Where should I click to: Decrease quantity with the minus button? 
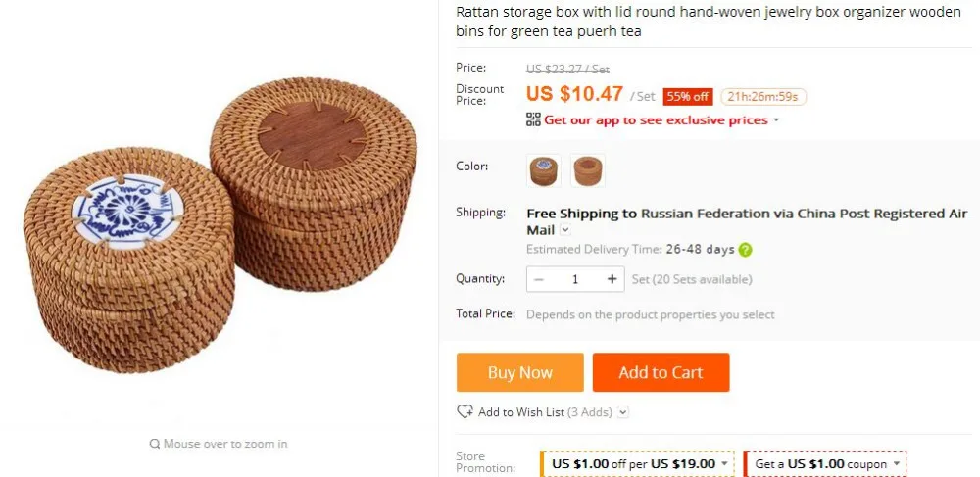coord(539,279)
